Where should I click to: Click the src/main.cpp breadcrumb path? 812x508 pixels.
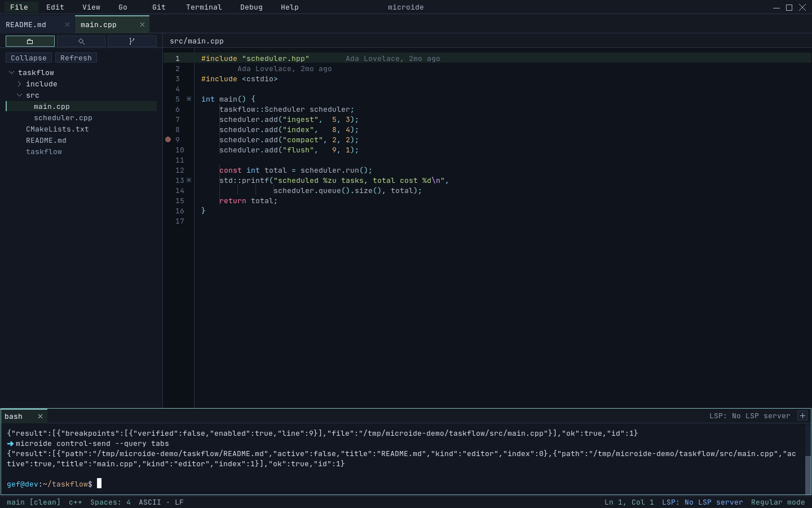click(x=197, y=41)
